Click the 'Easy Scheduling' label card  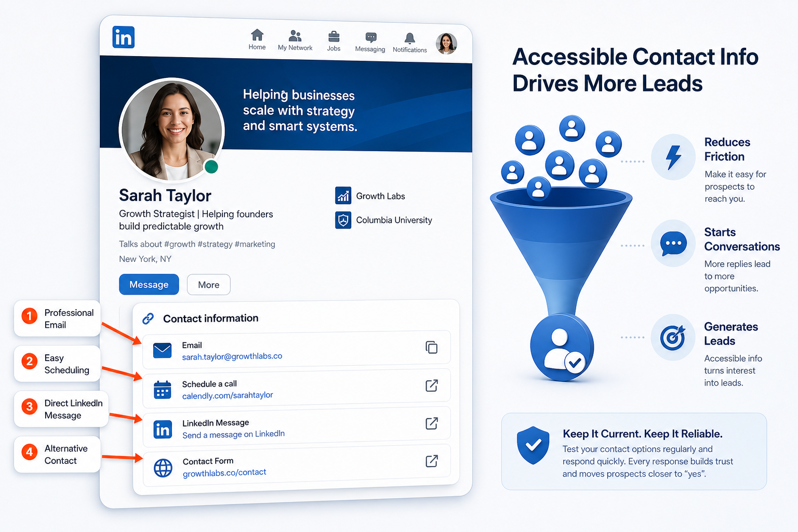(x=57, y=364)
